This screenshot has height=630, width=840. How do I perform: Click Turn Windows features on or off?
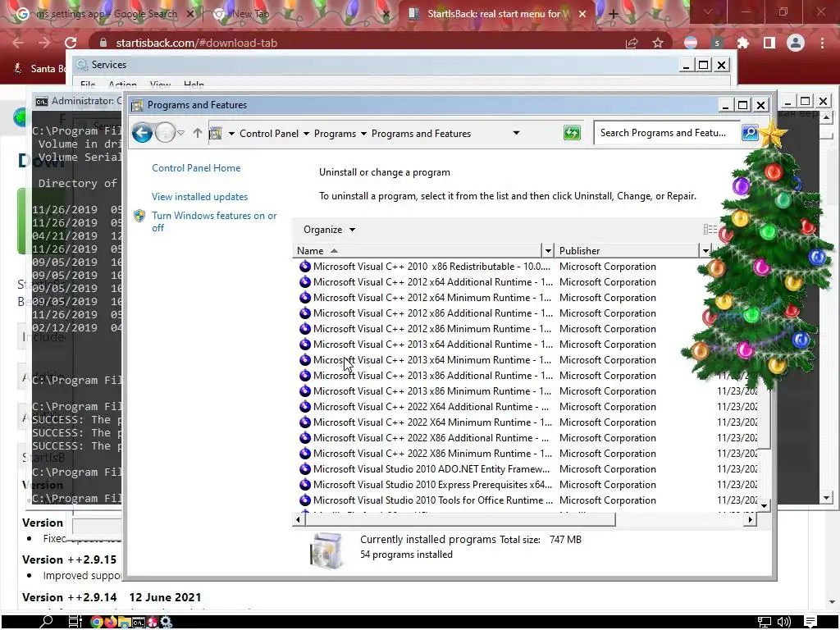214,221
